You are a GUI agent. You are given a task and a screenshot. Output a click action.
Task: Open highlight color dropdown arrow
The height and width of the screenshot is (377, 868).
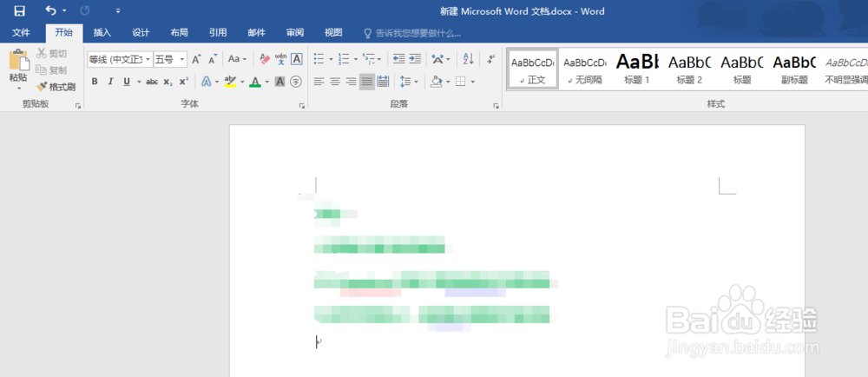(242, 82)
